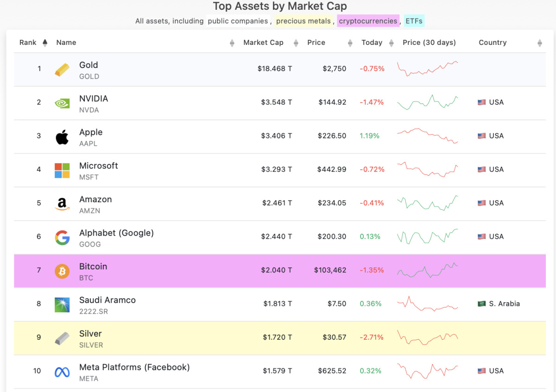The image size is (556, 392).
Task: Click the Saudi Aramco logo icon
Action: pos(62,305)
